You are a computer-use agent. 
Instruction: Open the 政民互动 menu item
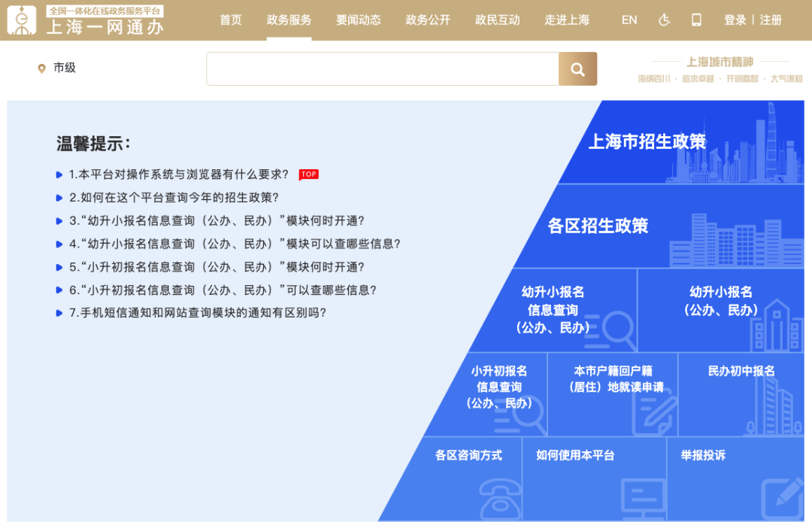(497, 20)
